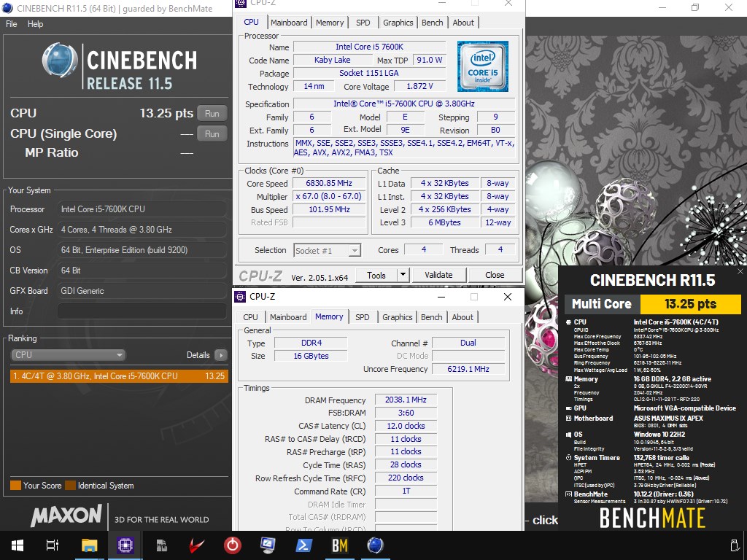This screenshot has height=560, width=747.
Task: Switch to CPU tab in lower CPU-Z window
Action: [x=251, y=317]
